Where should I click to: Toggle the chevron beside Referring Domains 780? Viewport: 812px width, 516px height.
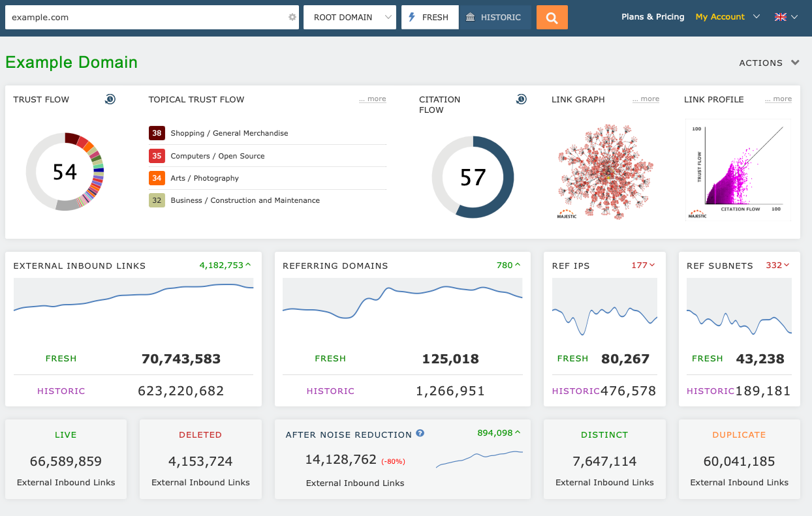(x=517, y=265)
